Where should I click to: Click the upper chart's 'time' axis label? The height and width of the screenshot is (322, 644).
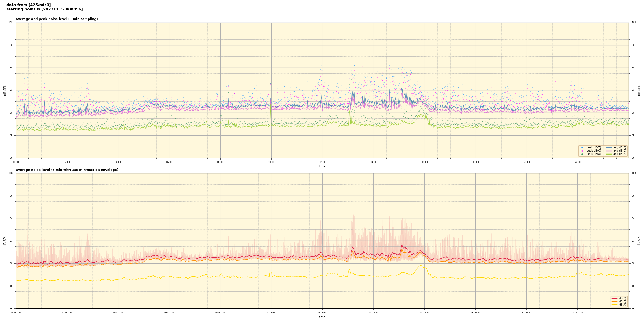pyautogui.click(x=322, y=166)
